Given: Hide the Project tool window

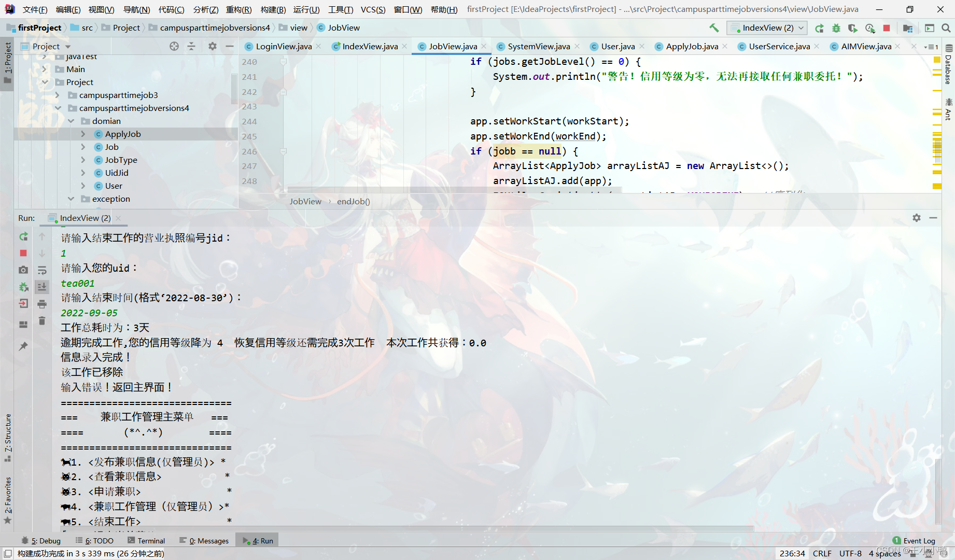Looking at the screenshot, I should click(230, 46).
